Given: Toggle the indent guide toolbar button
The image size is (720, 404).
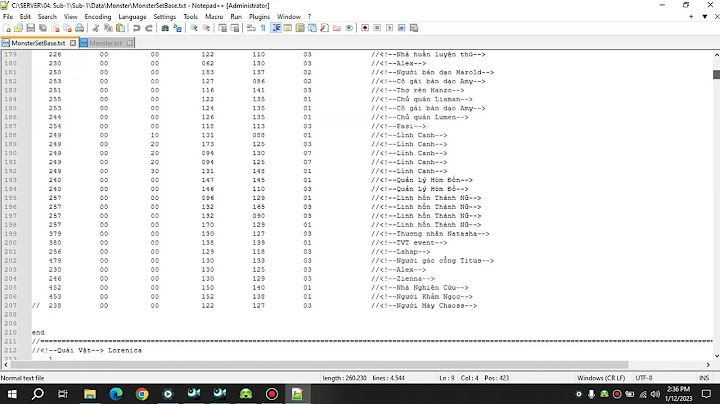Looking at the screenshot, I should click(x=276, y=28).
